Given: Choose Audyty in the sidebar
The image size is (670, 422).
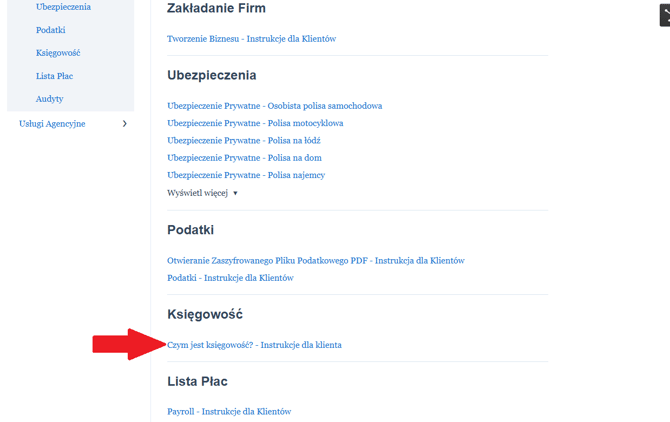Looking at the screenshot, I should click(x=50, y=99).
